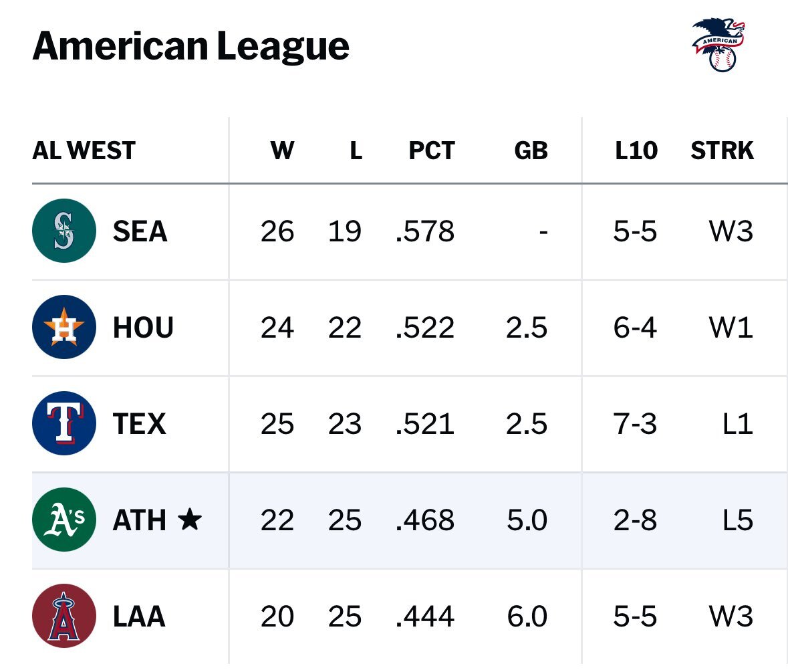
Task: Sort by the PCT column header
Action: (x=431, y=151)
